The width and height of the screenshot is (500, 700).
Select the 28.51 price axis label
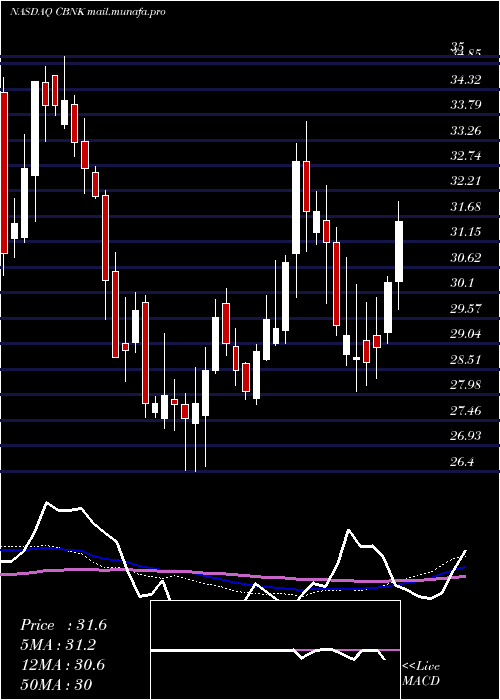pyautogui.click(x=466, y=359)
